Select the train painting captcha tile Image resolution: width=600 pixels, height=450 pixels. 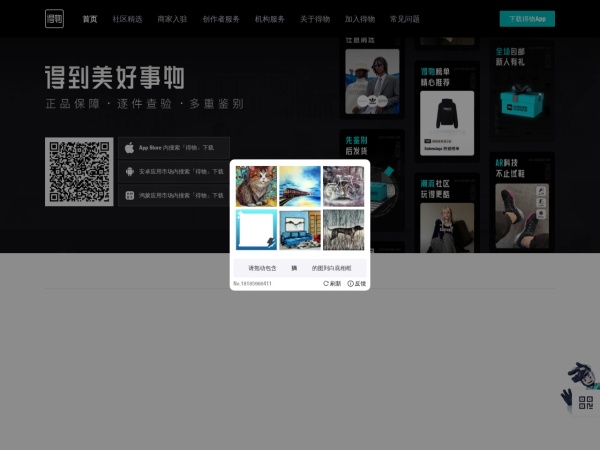[x=300, y=186]
